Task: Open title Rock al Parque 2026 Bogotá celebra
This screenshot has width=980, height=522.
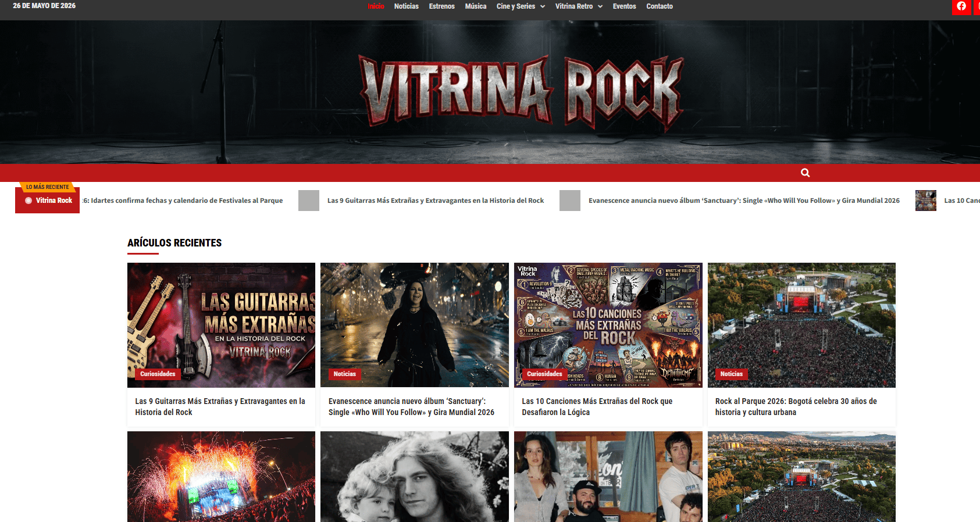Action: click(796, 407)
